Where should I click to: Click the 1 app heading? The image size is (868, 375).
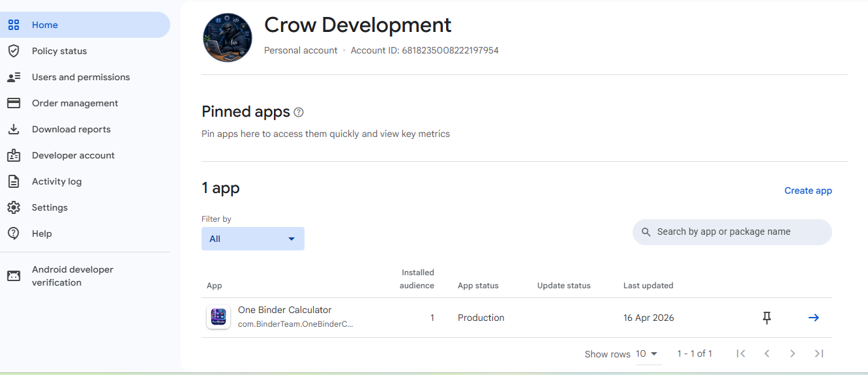point(220,188)
